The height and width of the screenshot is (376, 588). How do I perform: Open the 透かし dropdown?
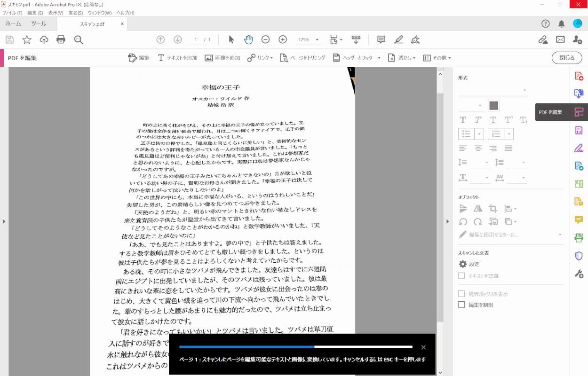pos(402,58)
